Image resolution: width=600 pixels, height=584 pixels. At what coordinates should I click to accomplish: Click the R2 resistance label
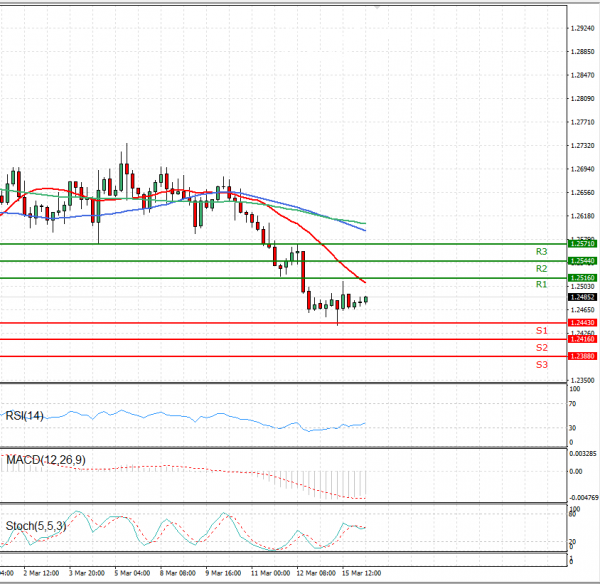pyautogui.click(x=541, y=269)
